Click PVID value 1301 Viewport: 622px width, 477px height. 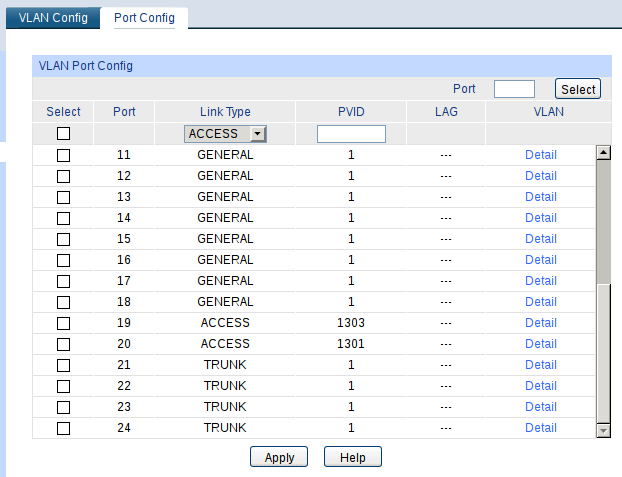tap(351, 344)
